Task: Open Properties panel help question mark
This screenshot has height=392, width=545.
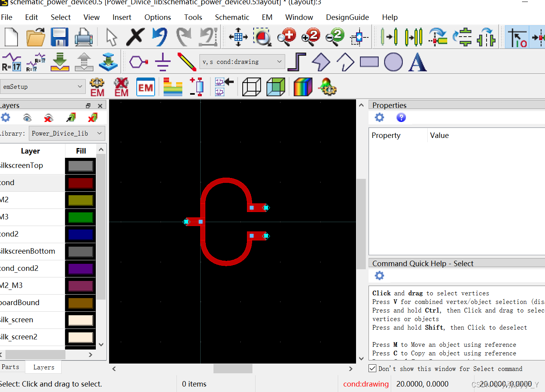Action: [x=401, y=117]
